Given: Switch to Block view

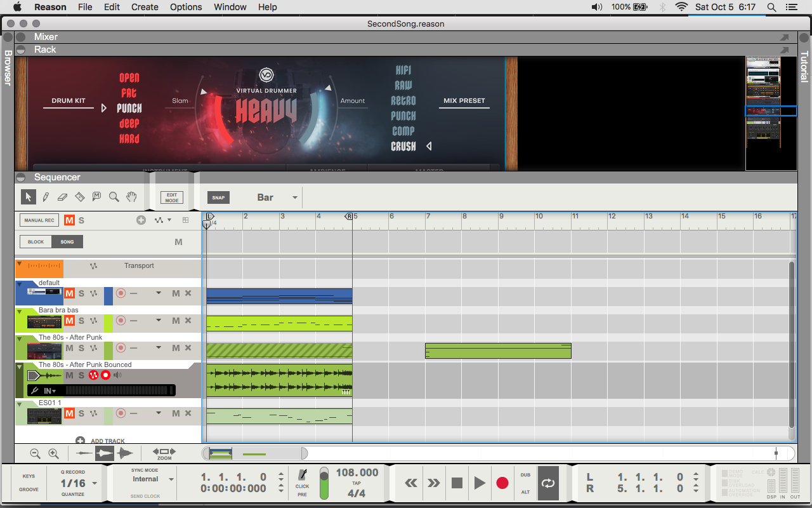Looking at the screenshot, I should [x=36, y=242].
